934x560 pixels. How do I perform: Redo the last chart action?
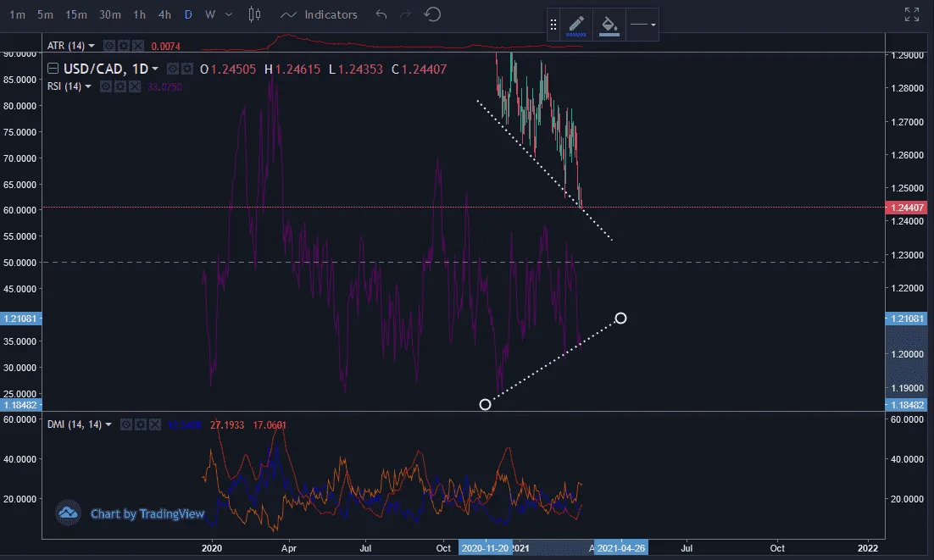click(406, 14)
